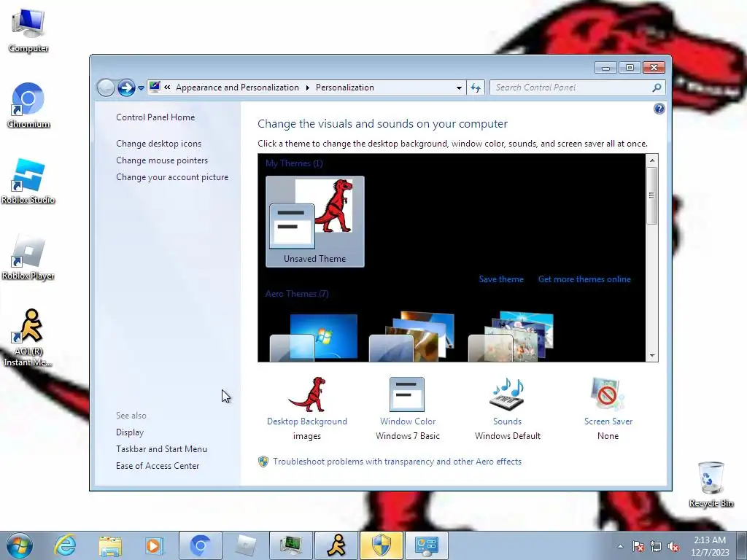Click Appearance and Personalization breadcrumb
Image resolution: width=747 pixels, height=560 pixels.
(237, 87)
